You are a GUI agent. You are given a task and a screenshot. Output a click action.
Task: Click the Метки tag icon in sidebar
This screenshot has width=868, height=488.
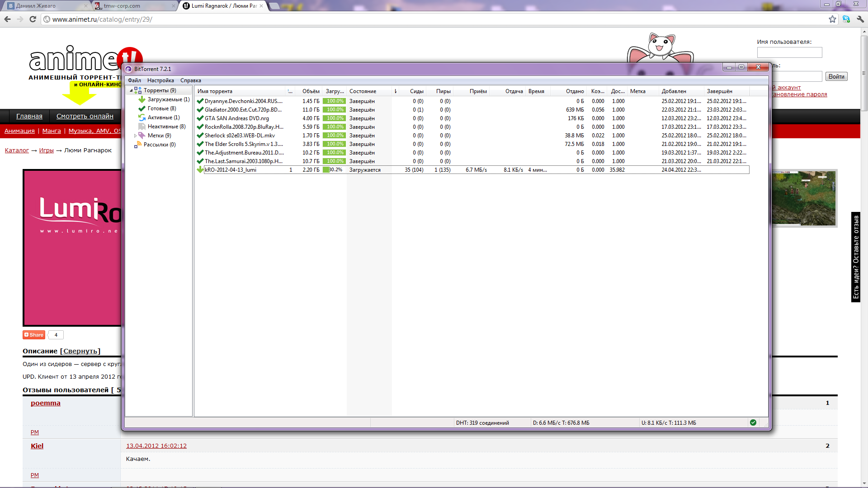click(x=142, y=136)
